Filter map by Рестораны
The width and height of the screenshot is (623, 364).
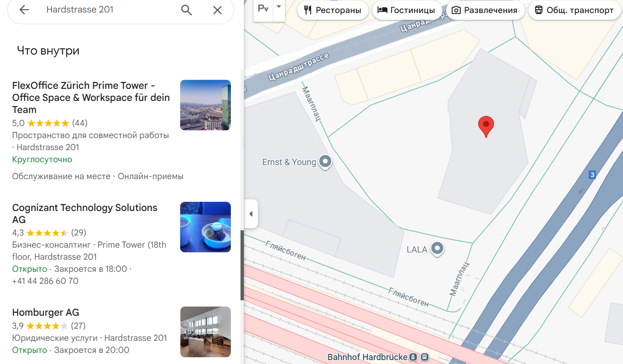click(x=333, y=10)
